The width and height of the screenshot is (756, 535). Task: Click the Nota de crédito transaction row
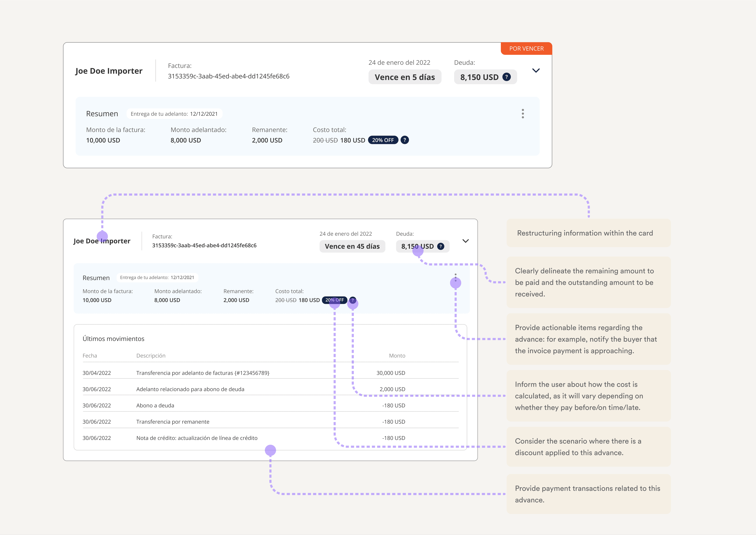pos(197,438)
